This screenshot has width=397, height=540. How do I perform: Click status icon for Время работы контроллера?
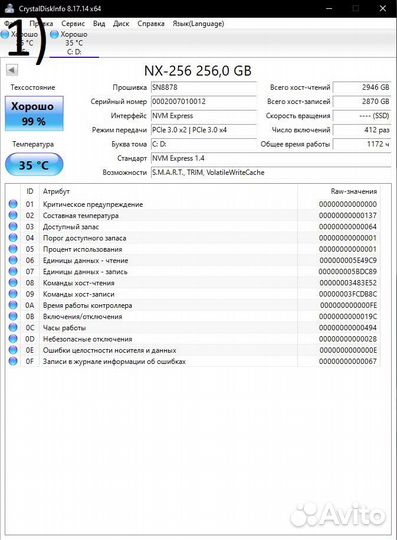(13, 305)
